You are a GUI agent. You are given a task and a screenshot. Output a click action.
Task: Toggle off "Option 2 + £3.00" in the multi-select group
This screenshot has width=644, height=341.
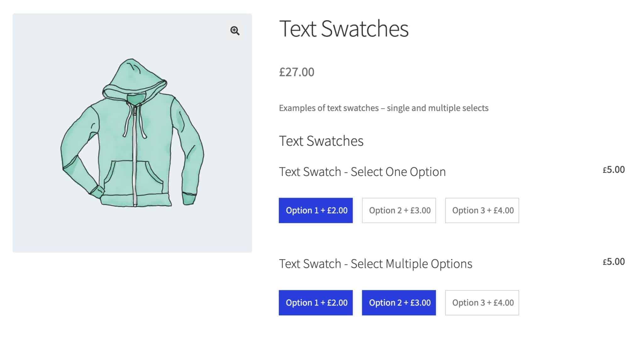click(398, 303)
